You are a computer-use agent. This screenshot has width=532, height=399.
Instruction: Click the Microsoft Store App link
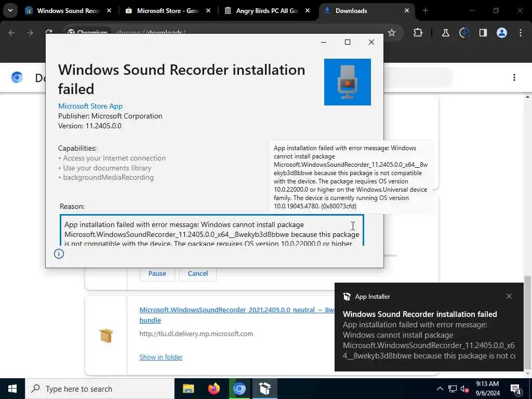(90, 106)
